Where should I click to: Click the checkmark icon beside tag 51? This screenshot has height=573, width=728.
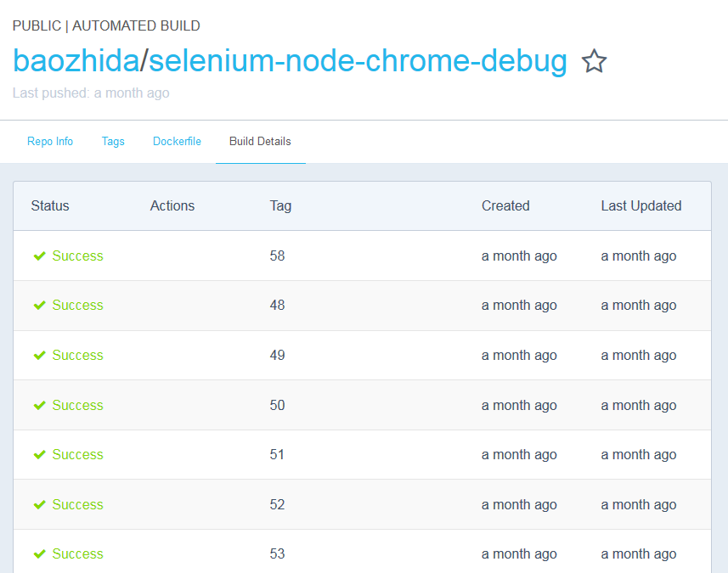39,454
